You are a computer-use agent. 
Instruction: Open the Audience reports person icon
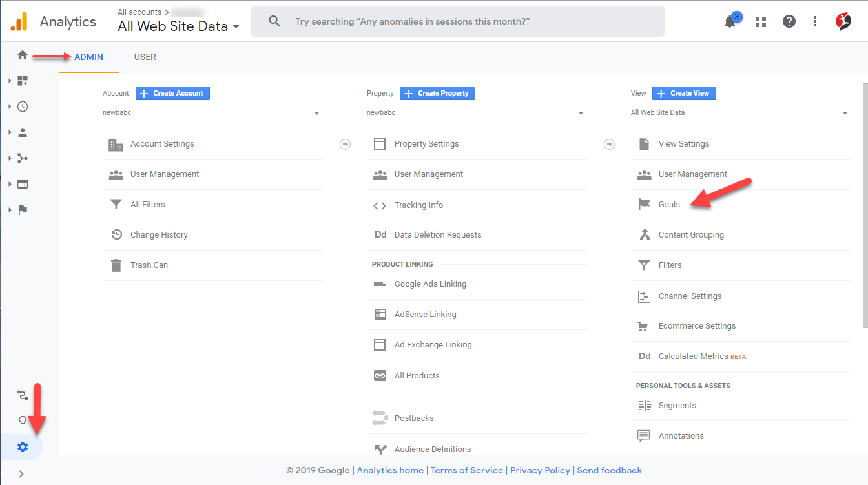[x=22, y=132]
